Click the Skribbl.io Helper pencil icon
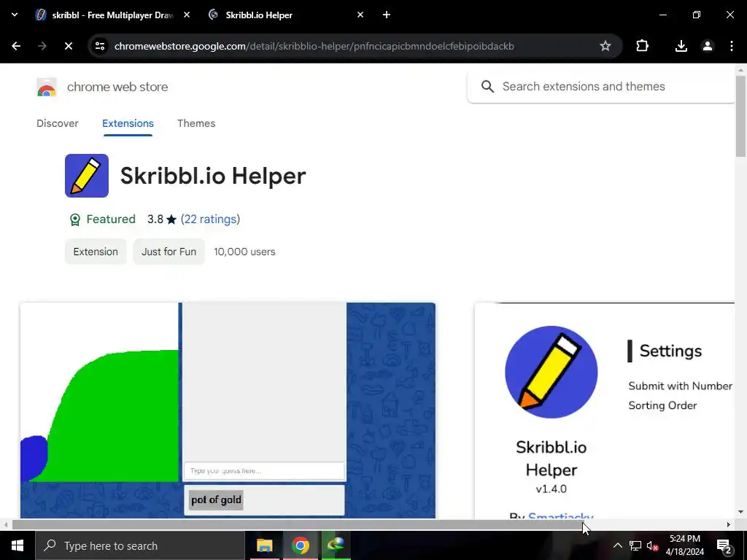747x560 pixels. pos(87,176)
